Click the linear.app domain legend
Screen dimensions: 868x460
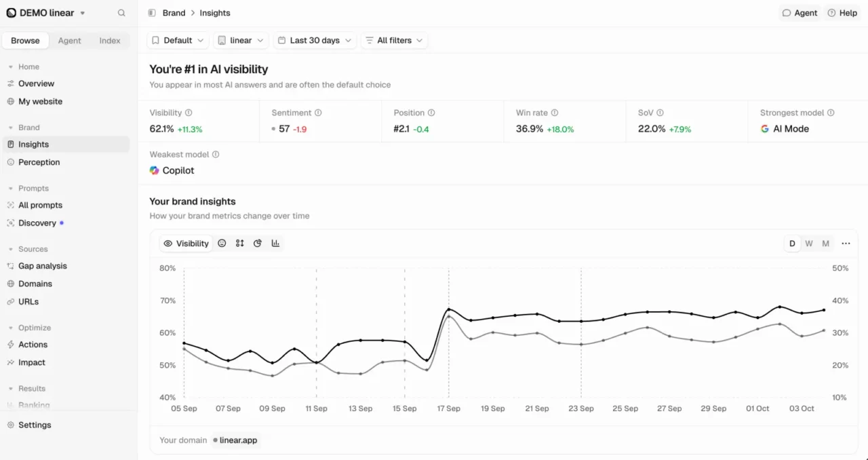pos(235,440)
